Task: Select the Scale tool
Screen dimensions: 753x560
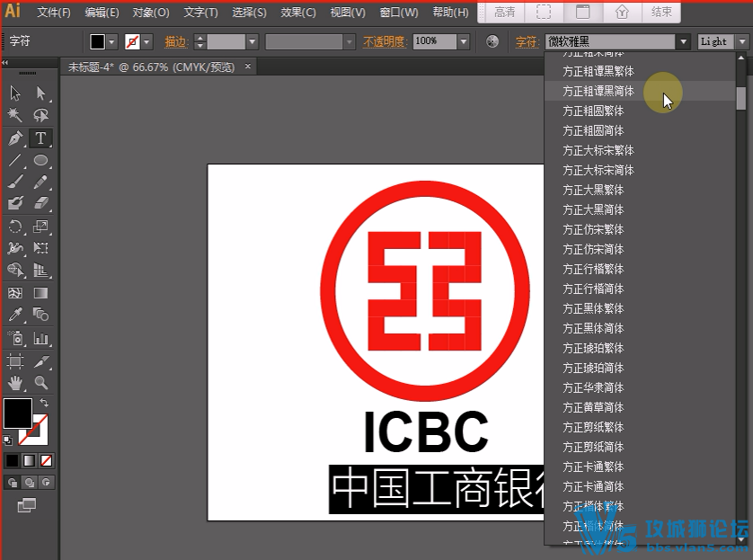Action: point(40,227)
